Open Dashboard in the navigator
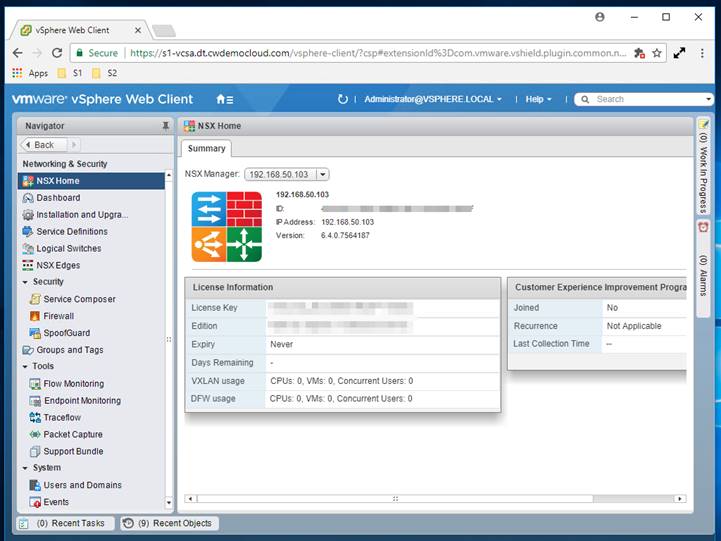 click(x=58, y=198)
